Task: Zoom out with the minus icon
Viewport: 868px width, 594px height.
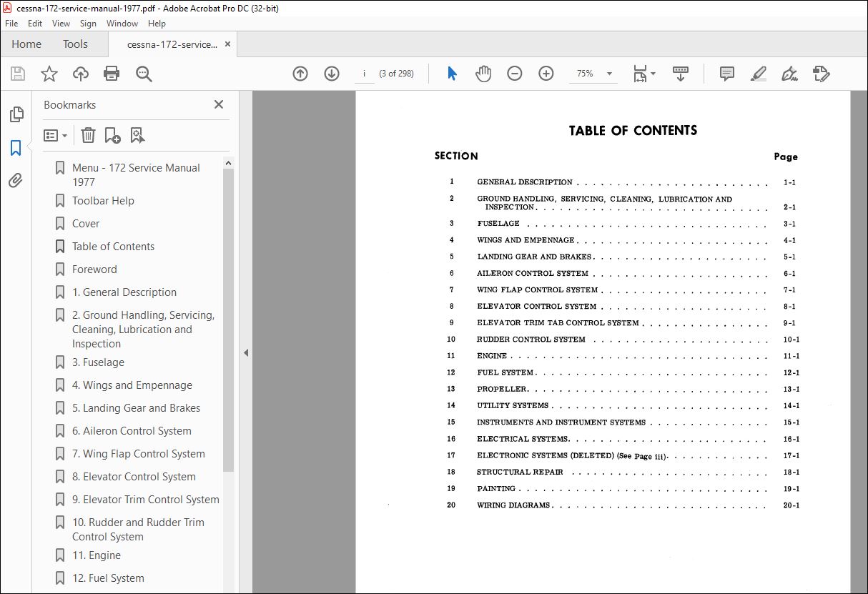Action: coord(515,74)
